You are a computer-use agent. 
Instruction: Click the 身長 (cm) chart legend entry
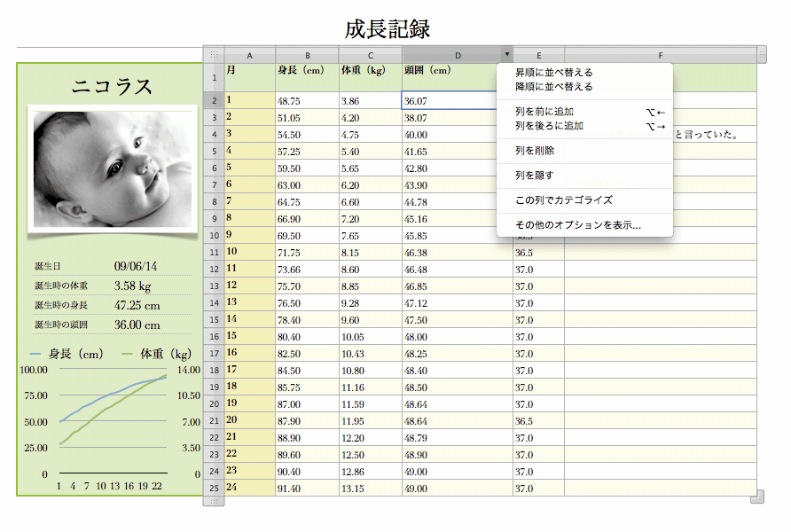click(x=67, y=354)
